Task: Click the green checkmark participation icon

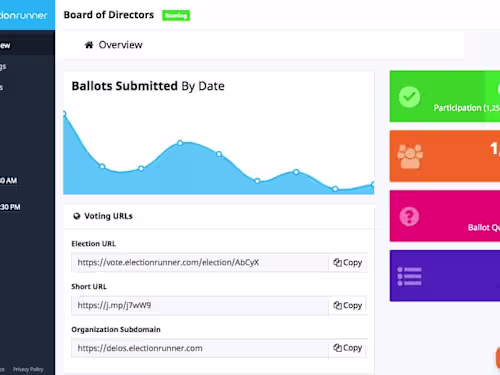Action: 409,97
